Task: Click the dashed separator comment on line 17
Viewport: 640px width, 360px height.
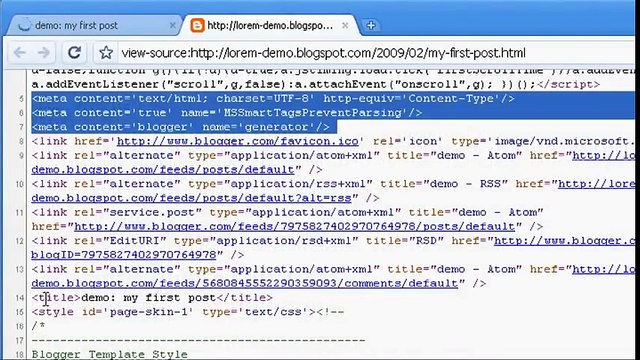Action: 198,340
